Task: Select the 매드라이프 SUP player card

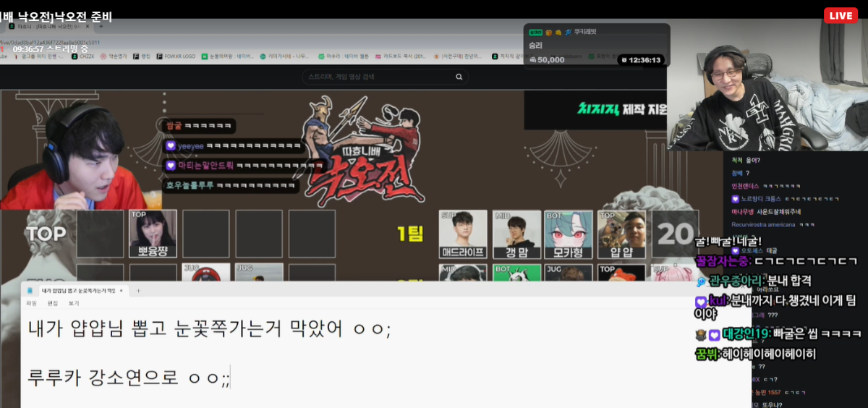Action: 463,234
